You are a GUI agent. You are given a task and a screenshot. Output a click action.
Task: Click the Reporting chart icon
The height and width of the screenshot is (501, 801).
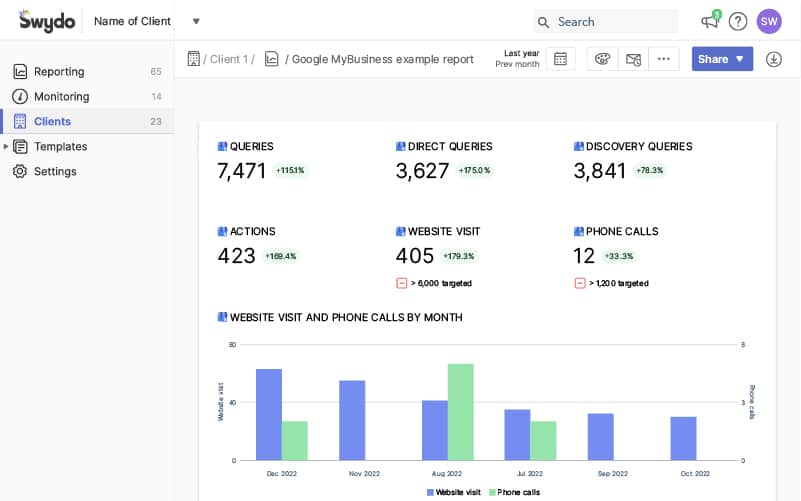point(20,71)
